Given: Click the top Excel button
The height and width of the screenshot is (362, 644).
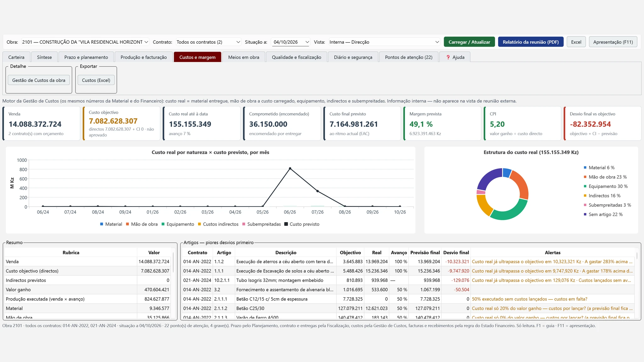Looking at the screenshot, I should 576,42.
